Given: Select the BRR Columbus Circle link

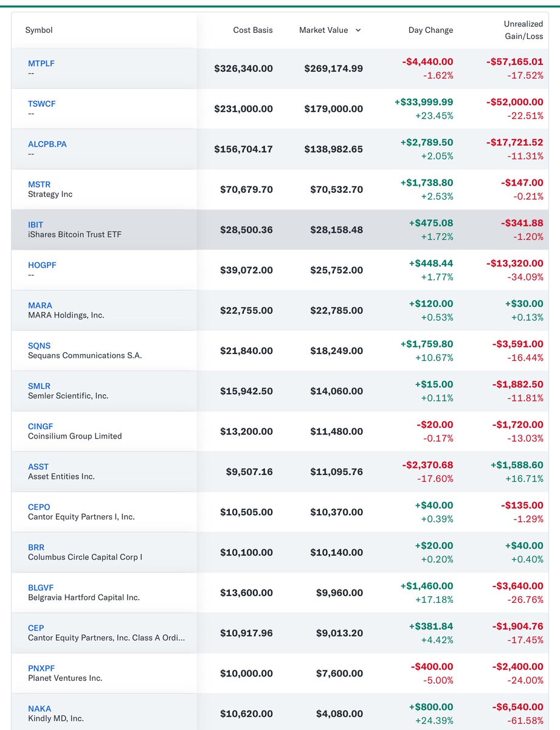Looking at the screenshot, I should point(36,546).
